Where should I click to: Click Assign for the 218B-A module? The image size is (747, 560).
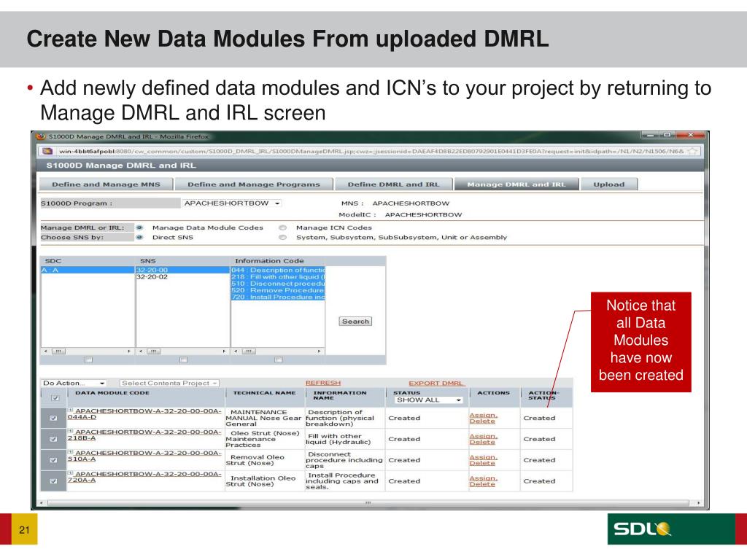pyautogui.click(x=483, y=436)
